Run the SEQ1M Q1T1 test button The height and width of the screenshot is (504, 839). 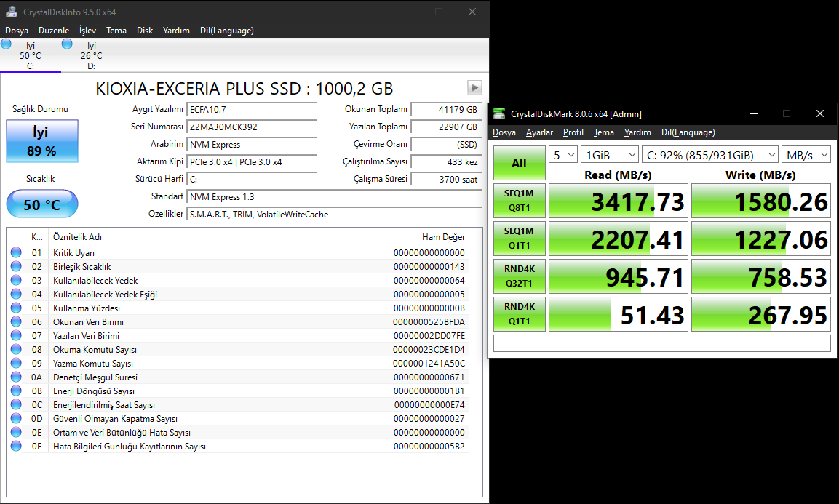[x=519, y=239]
